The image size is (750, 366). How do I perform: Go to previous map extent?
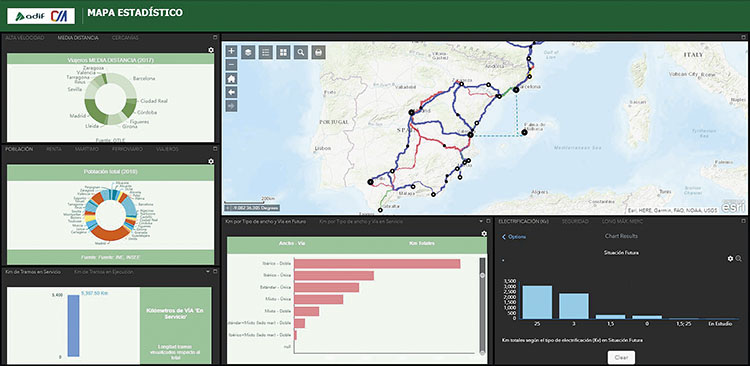[231, 92]
